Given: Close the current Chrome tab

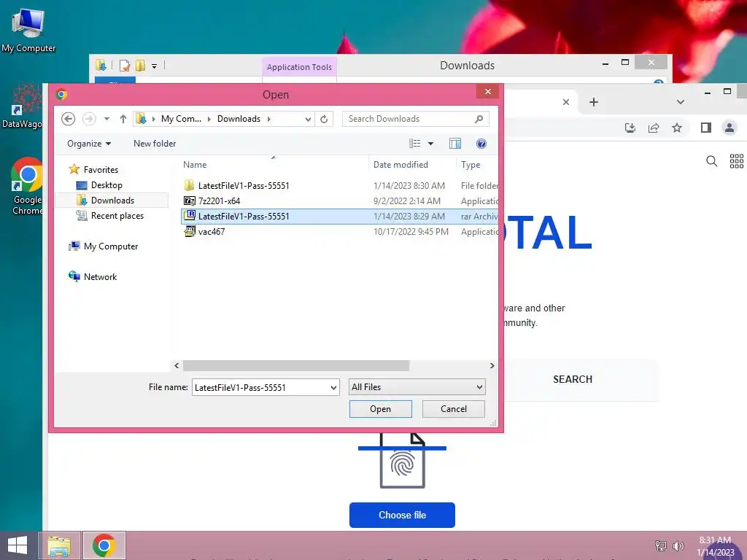Looking at the screenshot, I should point(566,102).
